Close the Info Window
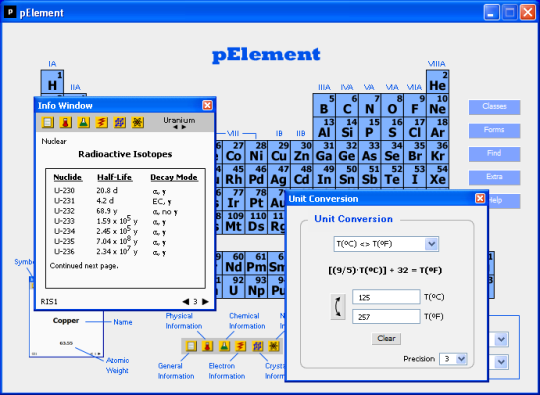 click(207, 105)
